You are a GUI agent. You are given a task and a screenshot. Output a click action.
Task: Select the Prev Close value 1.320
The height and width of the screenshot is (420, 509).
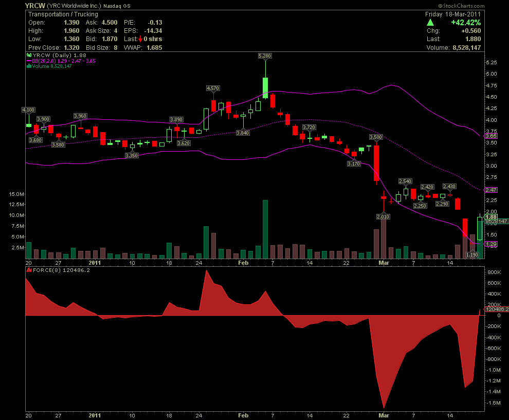click(71, 48)
